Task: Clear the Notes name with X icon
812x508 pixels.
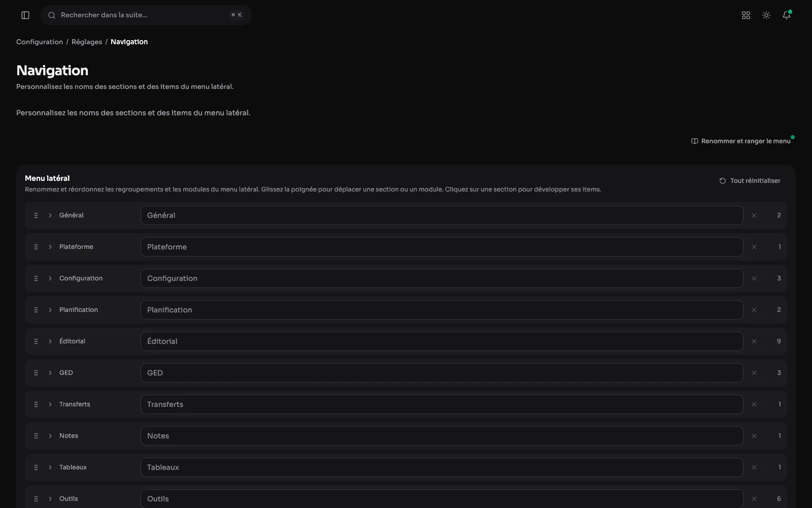Action: [x=754, y=436]
